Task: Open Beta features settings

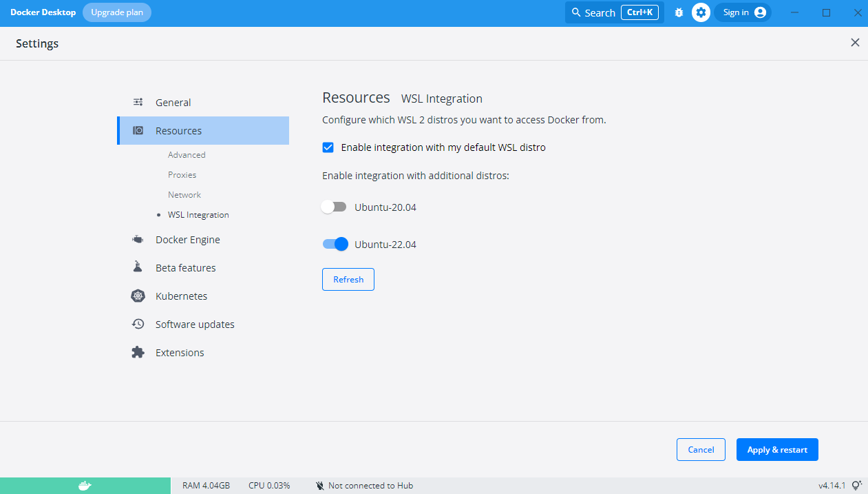Action: 203,267
